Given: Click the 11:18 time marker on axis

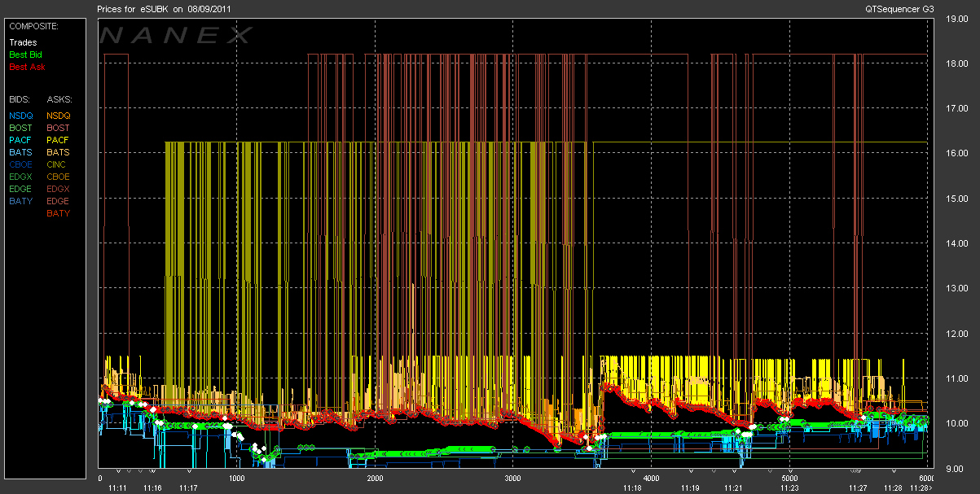Looking at the screenshot, I should 632,487.
